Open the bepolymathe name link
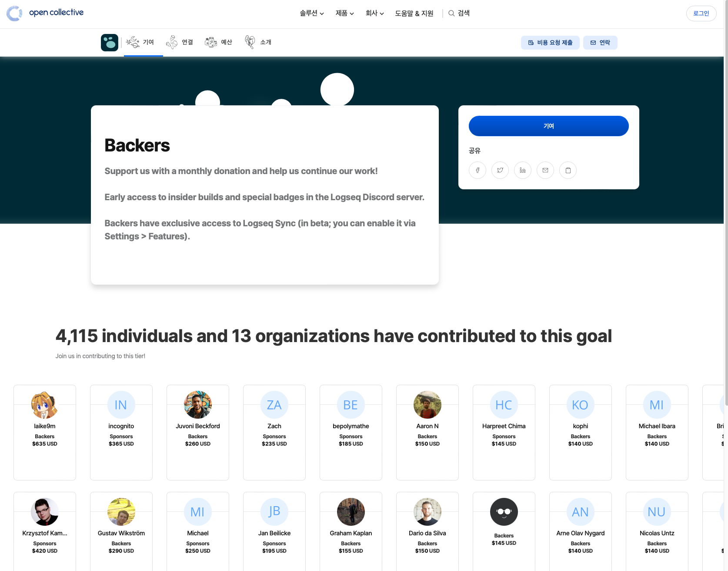This screenshot has height=571, width=728. pos(351,426)
